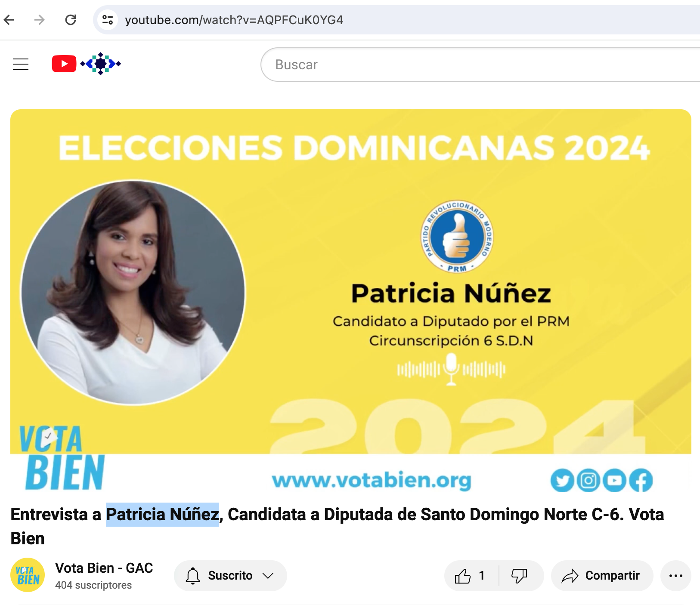
Task: Dislike the video with thumbs-down icon
Action: click(x=519, y=576)
